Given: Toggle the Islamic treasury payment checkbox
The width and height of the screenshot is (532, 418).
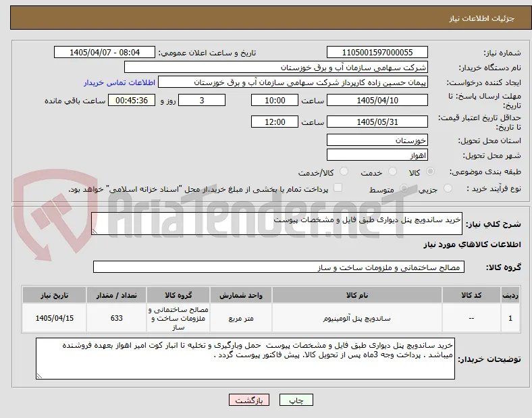Looking at the screenshot, I should 338,188.
